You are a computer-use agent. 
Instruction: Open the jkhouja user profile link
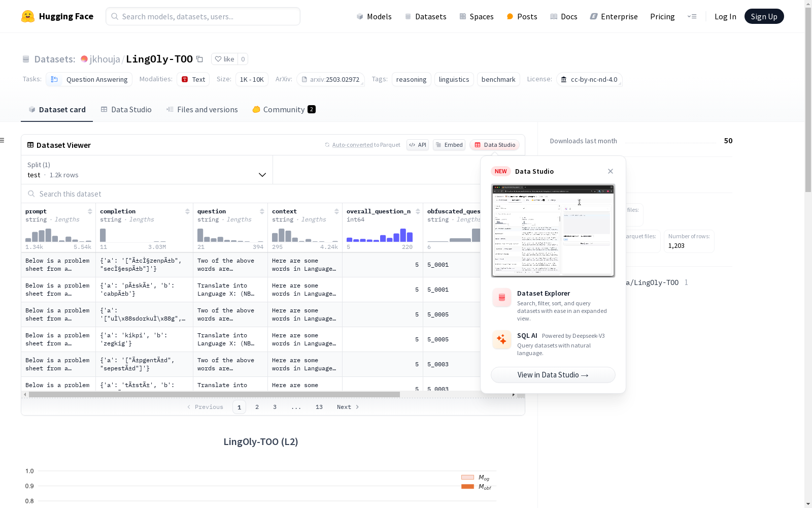click(x=105, y=59)
